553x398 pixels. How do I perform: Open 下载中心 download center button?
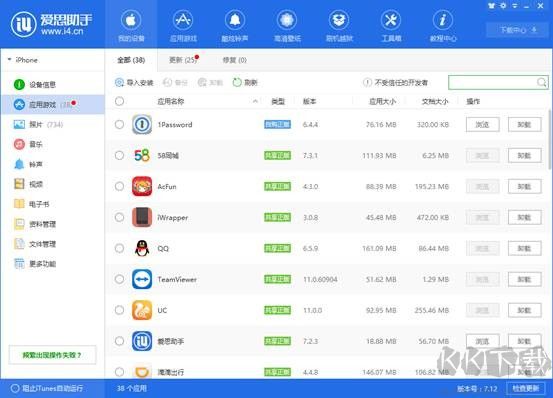(517, 30)
